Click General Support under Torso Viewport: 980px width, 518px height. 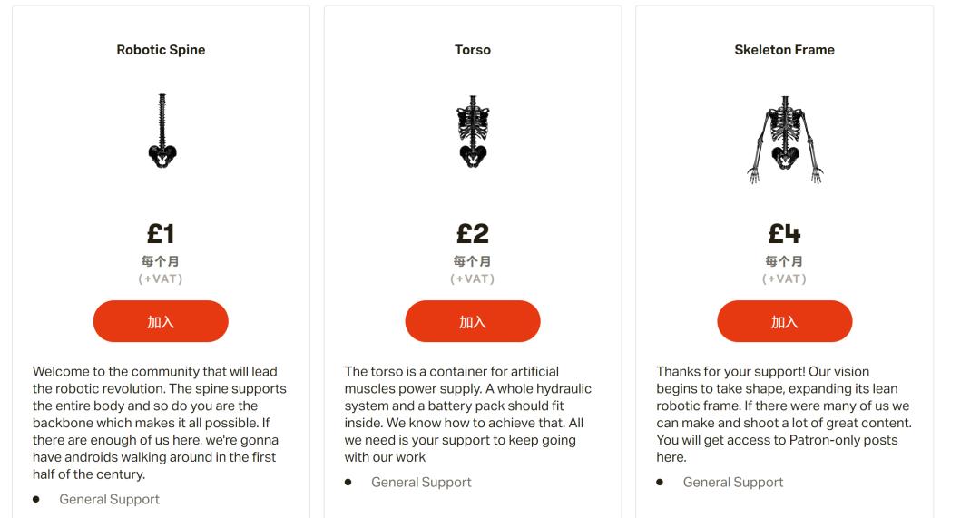click(421, 483)
